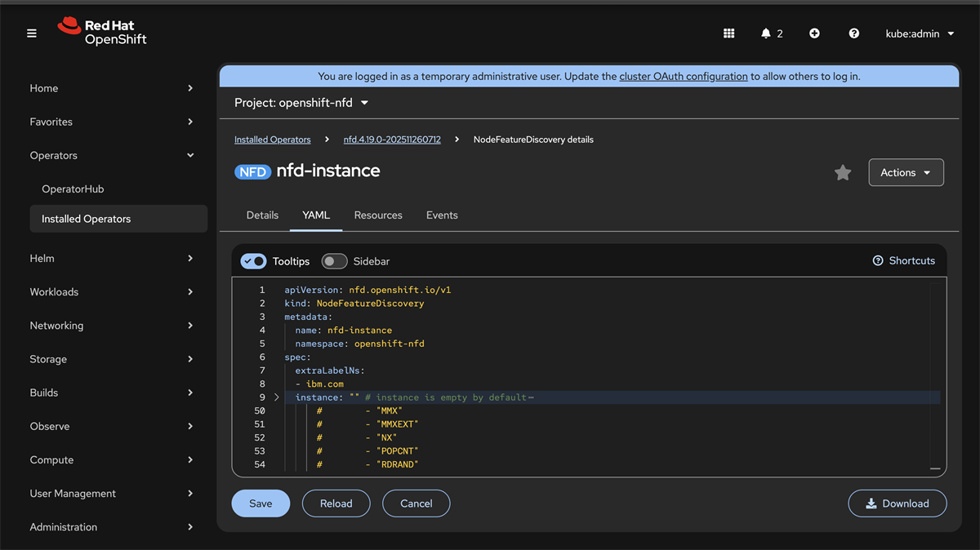Expand the Actions dropdown
Image resolution: width=980 pixels, height=550 pixels.
(906, 173)
